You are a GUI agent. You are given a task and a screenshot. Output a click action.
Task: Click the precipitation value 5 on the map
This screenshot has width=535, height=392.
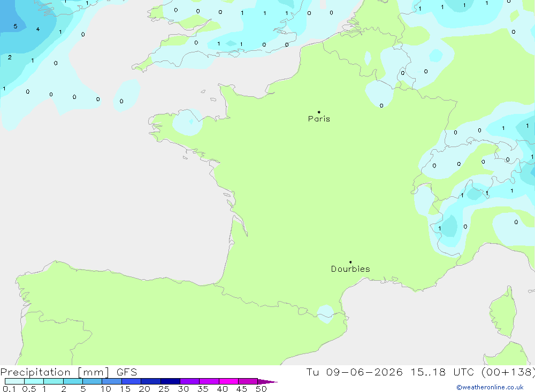(x=16, y=26)
